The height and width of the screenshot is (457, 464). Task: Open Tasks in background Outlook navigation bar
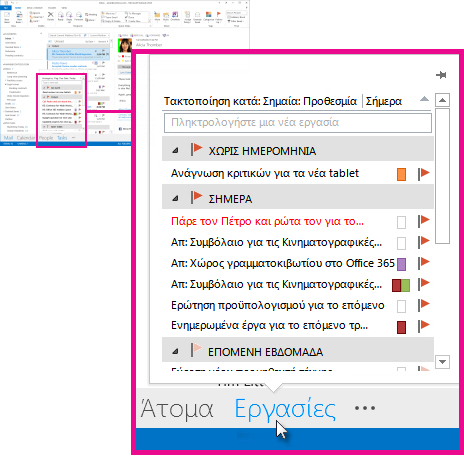point(62,138)
